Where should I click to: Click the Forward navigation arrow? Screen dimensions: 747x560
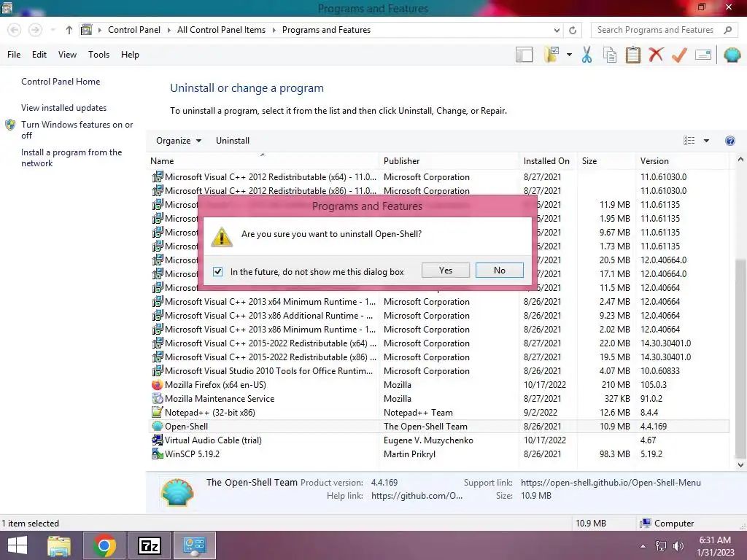click(35, 30)
